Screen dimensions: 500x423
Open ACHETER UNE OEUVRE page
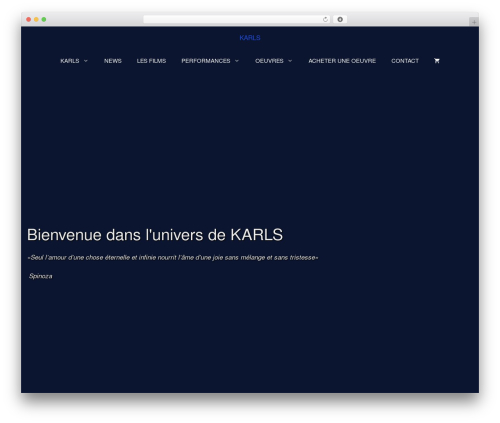(342, 61)
